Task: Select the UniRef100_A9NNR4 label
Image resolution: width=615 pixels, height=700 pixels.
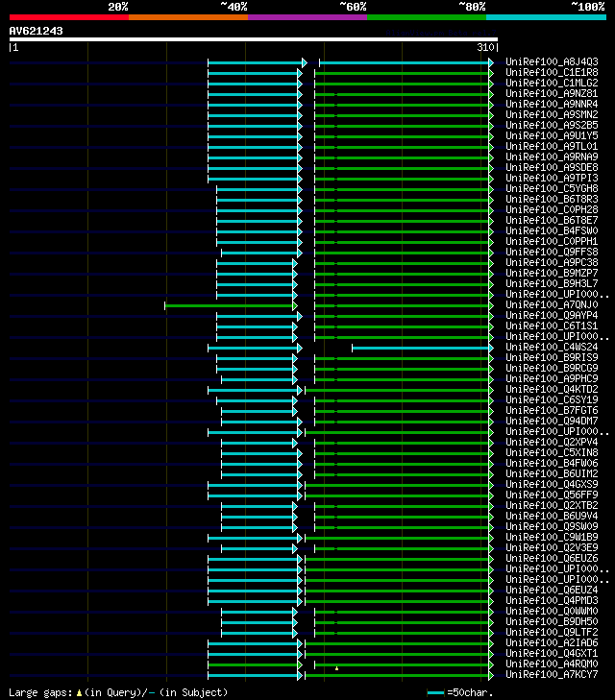Action: (x=552, y=104)
